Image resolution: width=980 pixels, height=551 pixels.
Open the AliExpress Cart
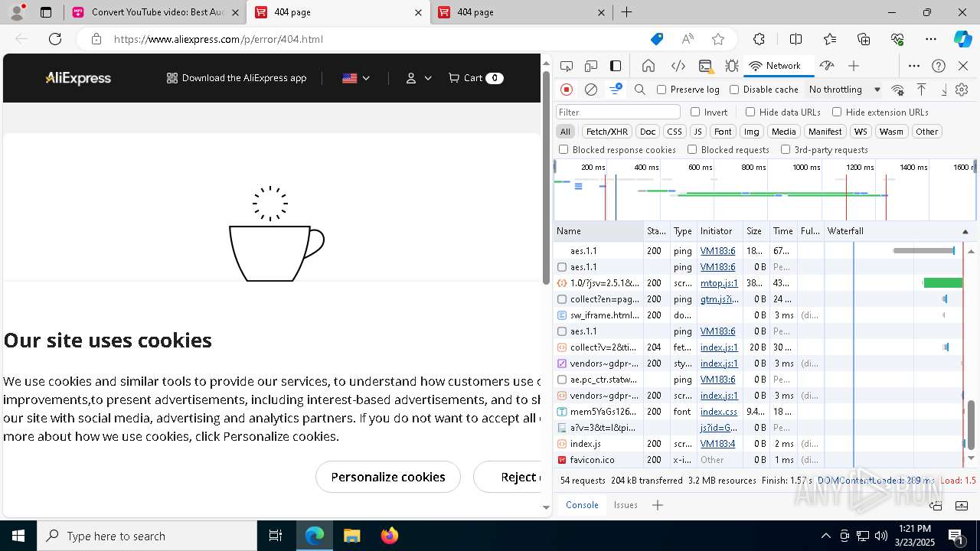coord(475,78)
